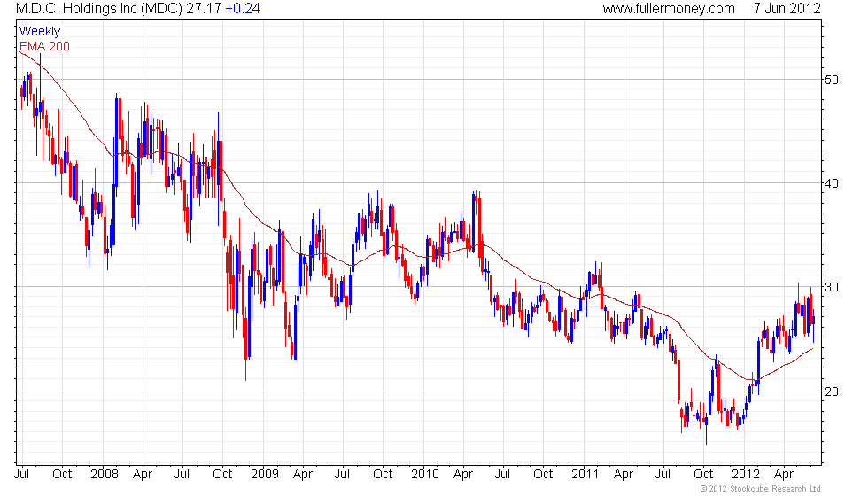Image resolution: width=868 pixels, height=496 pixels.
Task: Click the chart title M.D.C. Holdings Inc (MDC)
Action: click(98, 9)
